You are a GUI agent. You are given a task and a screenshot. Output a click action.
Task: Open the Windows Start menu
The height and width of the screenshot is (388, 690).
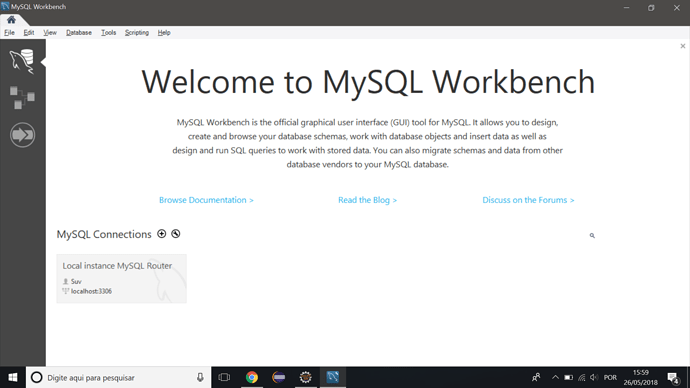click(13, 377)
